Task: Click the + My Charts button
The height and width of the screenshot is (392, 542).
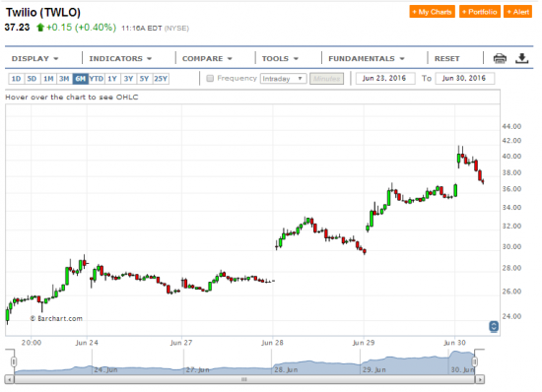Action: [x=432, y=12]
